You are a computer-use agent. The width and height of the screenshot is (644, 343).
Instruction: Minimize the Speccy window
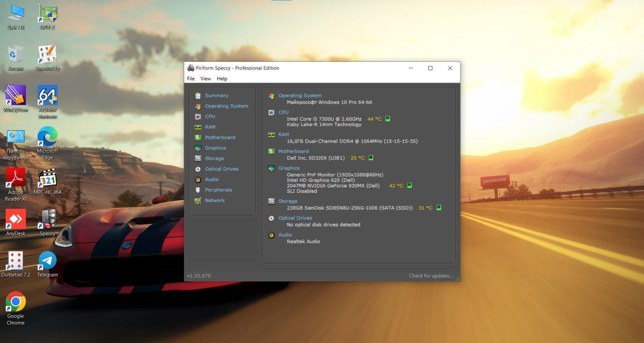coord(411,68)
